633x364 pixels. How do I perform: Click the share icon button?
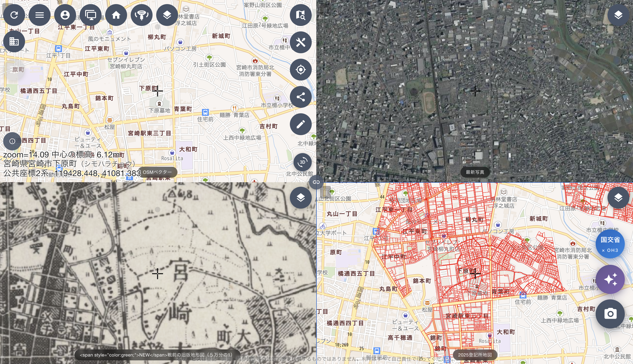pos(301,97)
